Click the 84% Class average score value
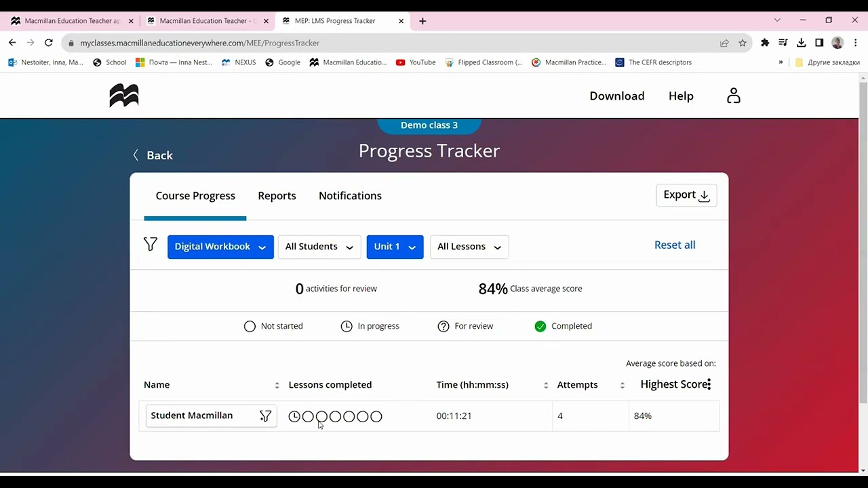This screenshot has width=868, height=488. pos(493,289)
